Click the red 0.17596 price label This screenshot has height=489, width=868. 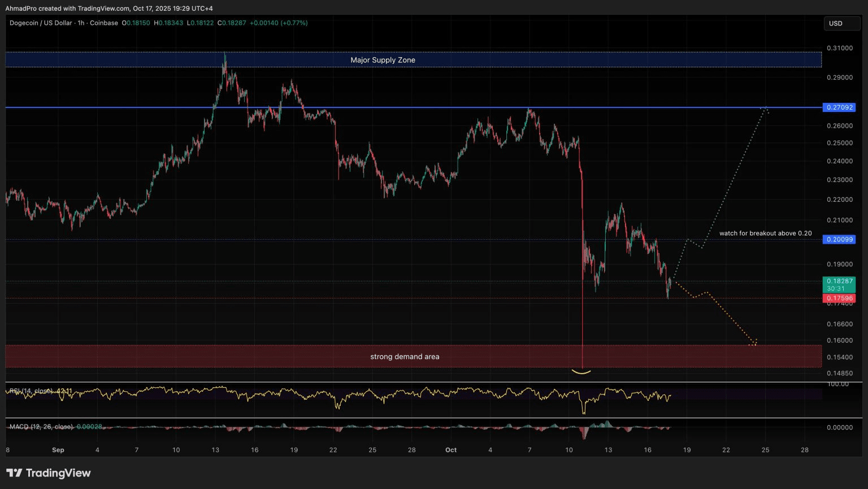[839, 298]
